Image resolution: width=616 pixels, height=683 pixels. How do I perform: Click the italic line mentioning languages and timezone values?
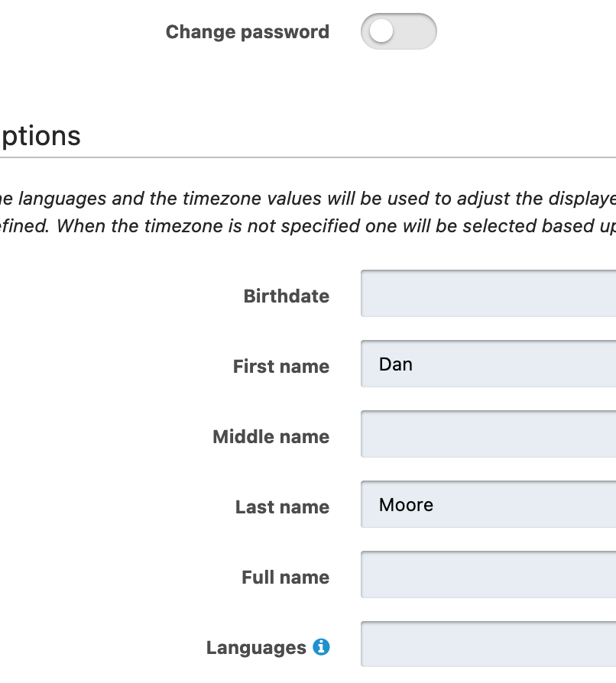click(x=306, y=199)
